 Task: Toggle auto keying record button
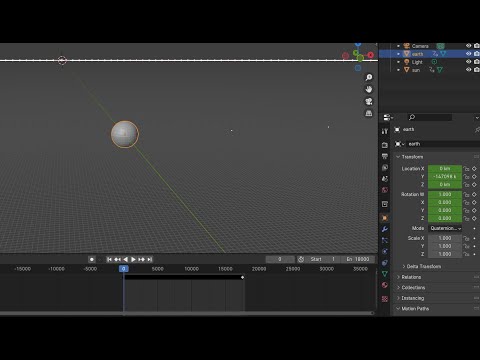click(x=92, y=259)
